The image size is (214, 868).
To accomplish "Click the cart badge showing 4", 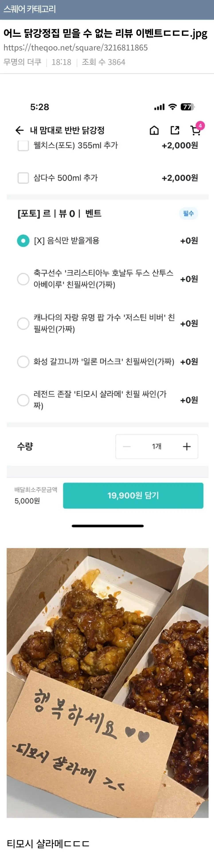I will [200, 126].
